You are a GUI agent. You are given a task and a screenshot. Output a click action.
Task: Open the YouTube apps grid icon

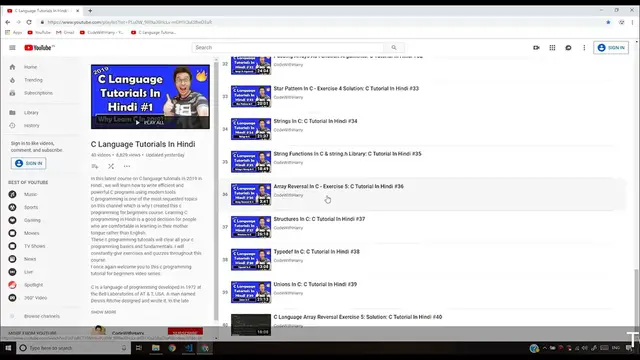point(552,48)
